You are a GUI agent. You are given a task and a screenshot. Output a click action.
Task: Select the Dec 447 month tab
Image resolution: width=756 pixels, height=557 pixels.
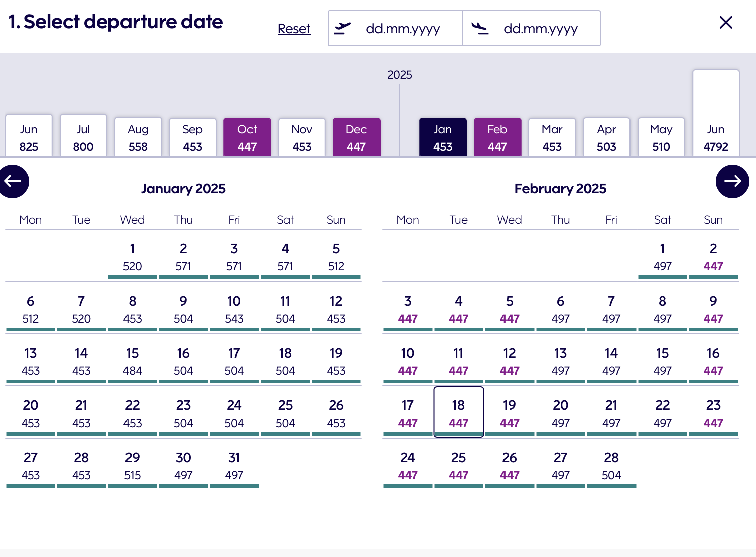click(x=356, y=137)
